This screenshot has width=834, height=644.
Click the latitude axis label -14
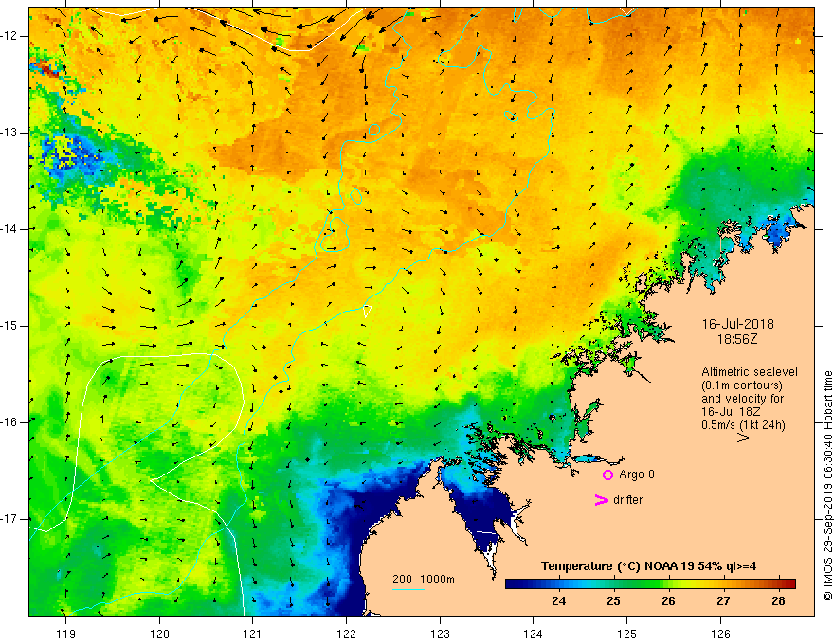[10, 229]
